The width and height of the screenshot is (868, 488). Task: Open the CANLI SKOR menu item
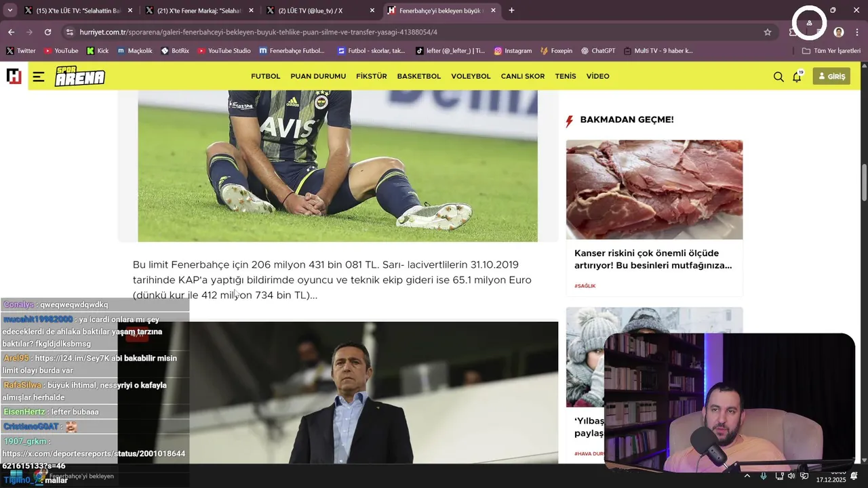[x=523, y=77]
